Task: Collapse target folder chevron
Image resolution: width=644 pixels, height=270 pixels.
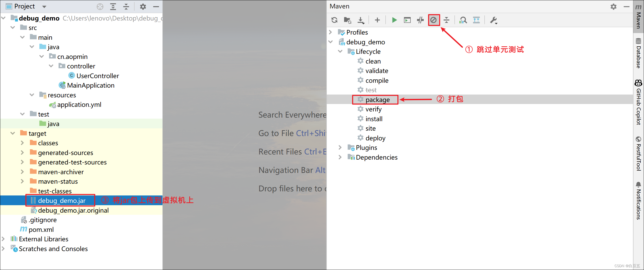Action: pos(13,133)
